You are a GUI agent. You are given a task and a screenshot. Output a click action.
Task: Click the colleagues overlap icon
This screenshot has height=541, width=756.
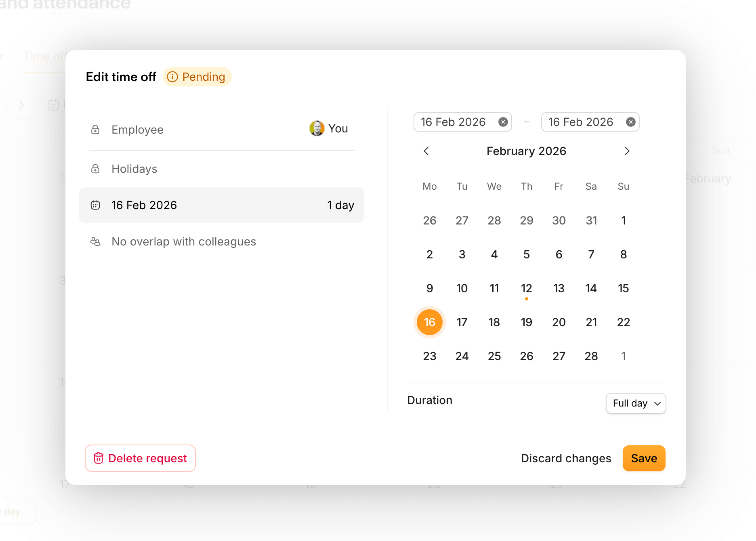(x=95, y=241)
